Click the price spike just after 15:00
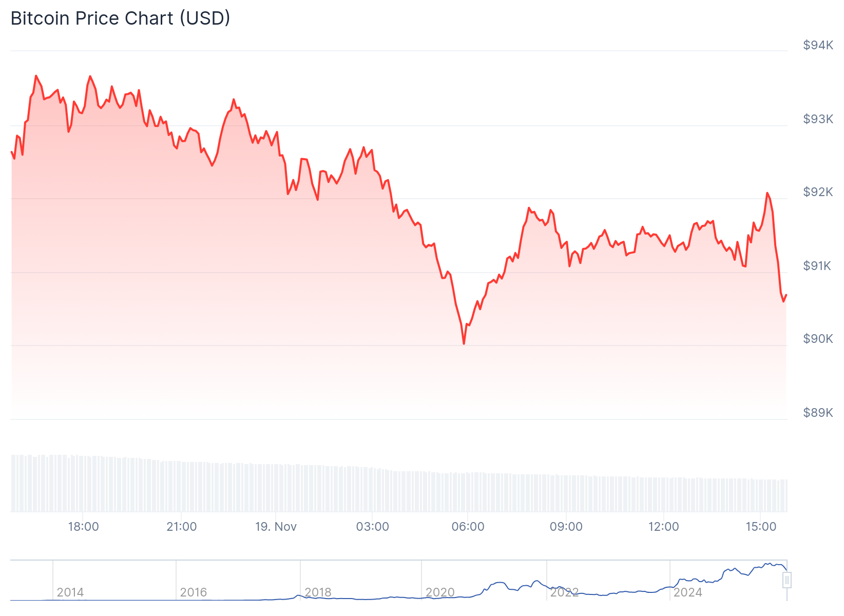This screenshot has height=616, width=844. point(768,194)
